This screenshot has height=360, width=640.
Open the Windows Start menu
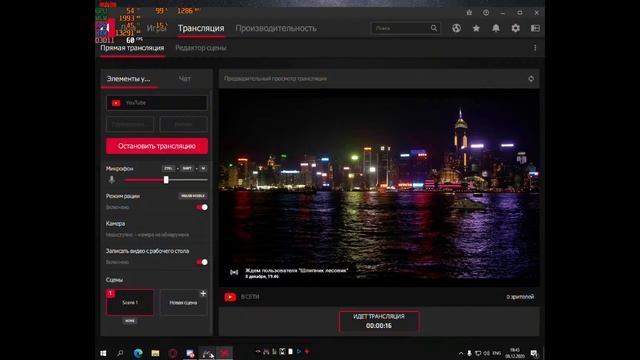103,353
